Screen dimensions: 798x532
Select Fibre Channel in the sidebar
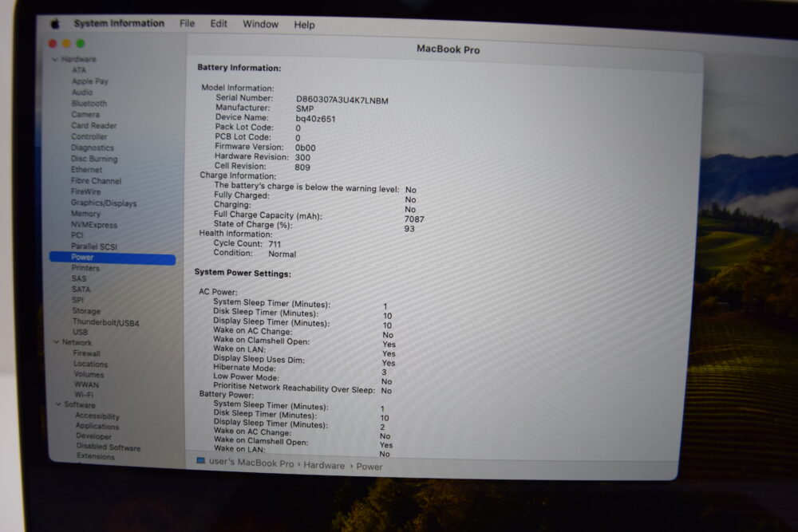[x=97, y=180]
